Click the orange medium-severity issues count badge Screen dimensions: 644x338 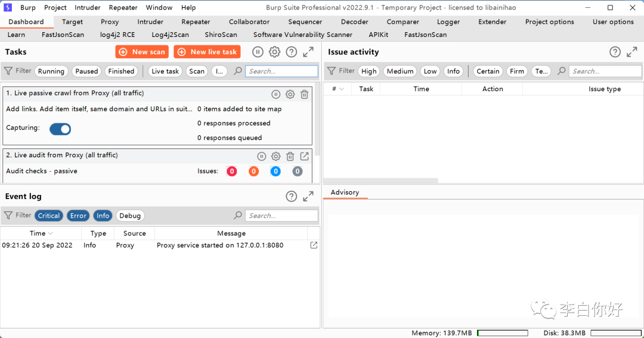(254, 171)
